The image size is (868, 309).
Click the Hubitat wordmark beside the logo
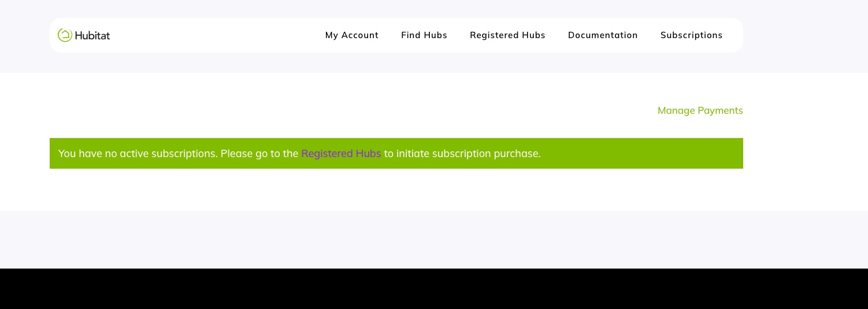pos(92,35)
